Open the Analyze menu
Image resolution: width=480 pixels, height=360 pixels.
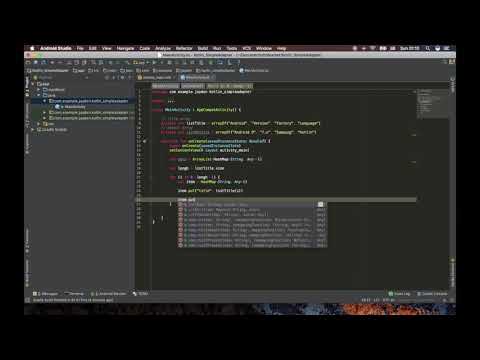tap(163, 48)
